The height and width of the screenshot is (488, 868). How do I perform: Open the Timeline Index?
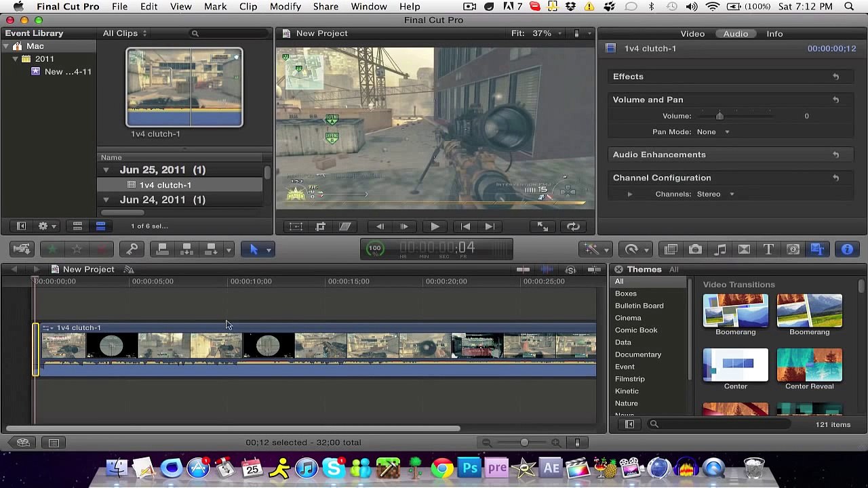pyautogui.click(x=54, y=443)
